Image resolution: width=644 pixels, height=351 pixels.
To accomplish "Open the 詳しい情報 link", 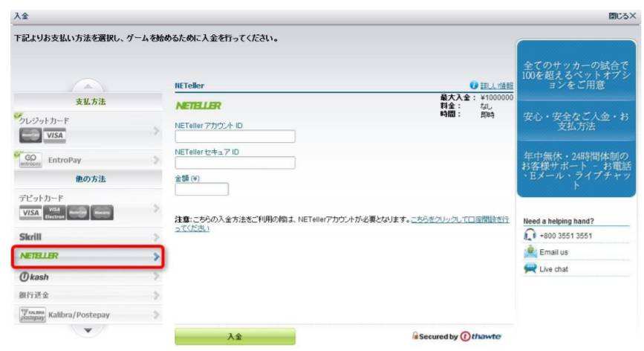I will pos(496,86).
